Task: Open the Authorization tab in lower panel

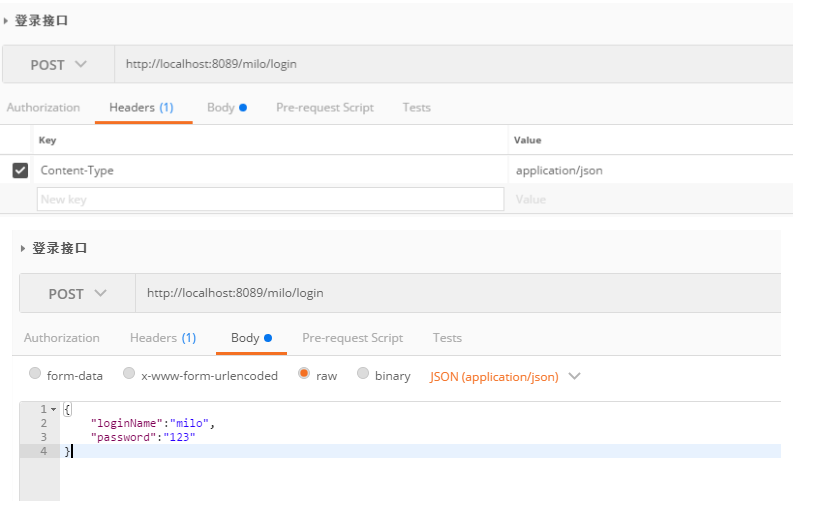Action: (62, 338)
